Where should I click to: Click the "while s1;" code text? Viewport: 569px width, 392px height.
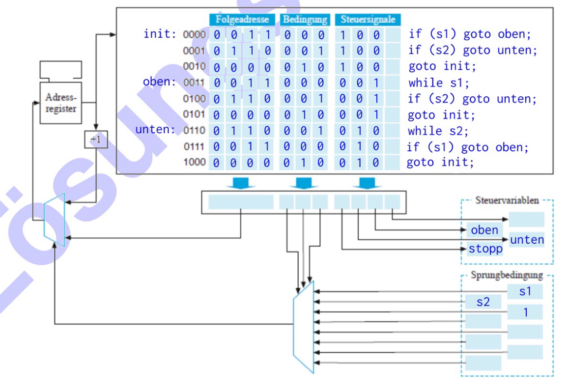point(438,83)
